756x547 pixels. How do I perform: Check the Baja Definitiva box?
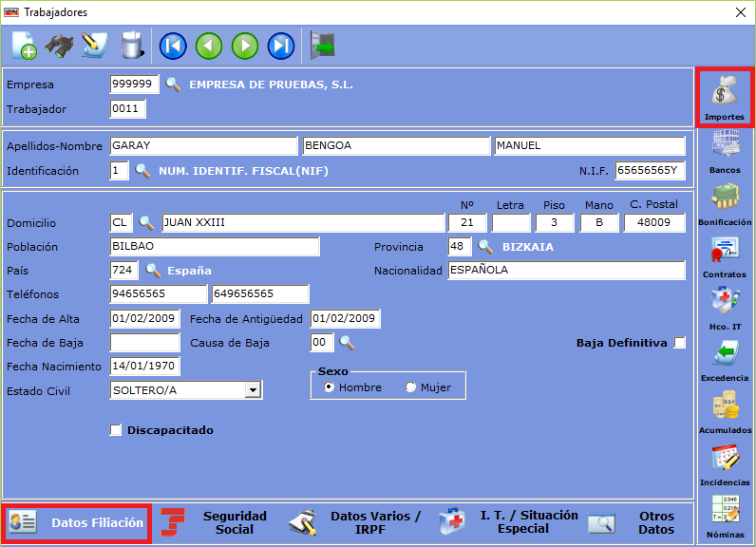(679, 343)
